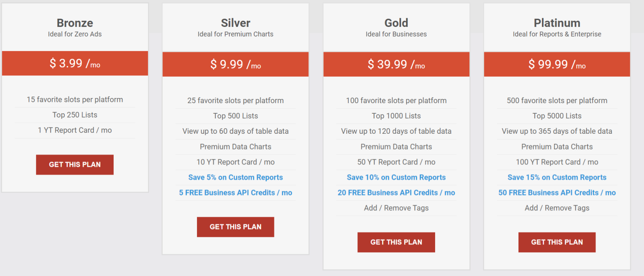Click the $9.99 /mo price banner

pos(235,64)
